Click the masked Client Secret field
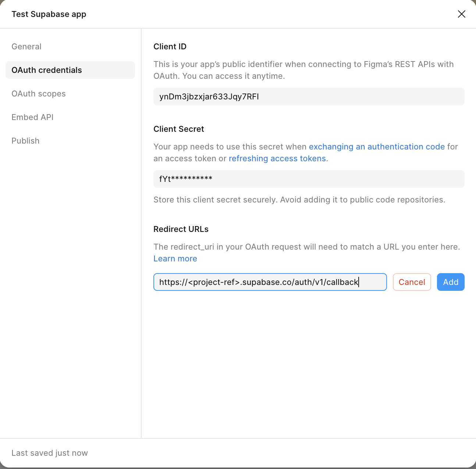 click(x=309, y=179)
